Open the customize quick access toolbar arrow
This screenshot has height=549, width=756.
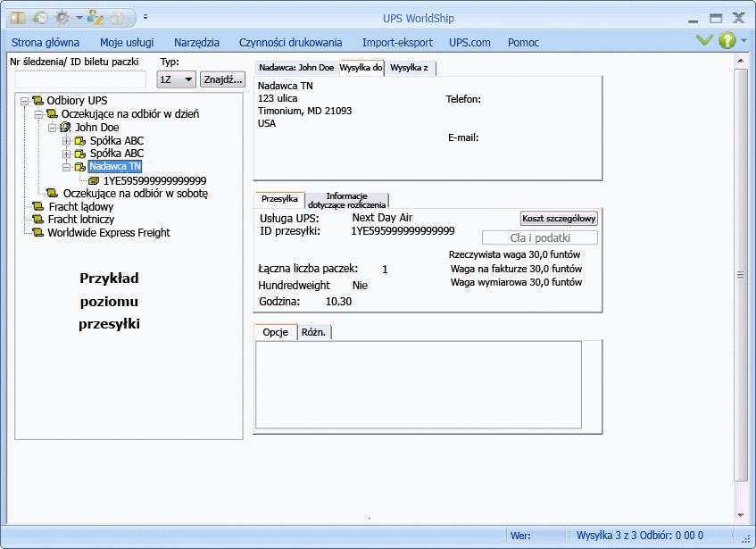[145, 17]
